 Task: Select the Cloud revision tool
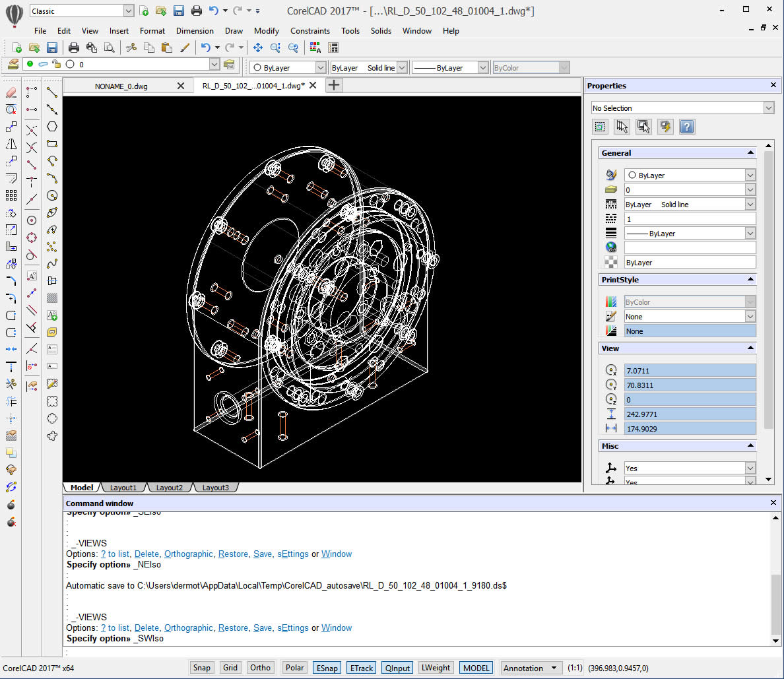pos(52,436)
